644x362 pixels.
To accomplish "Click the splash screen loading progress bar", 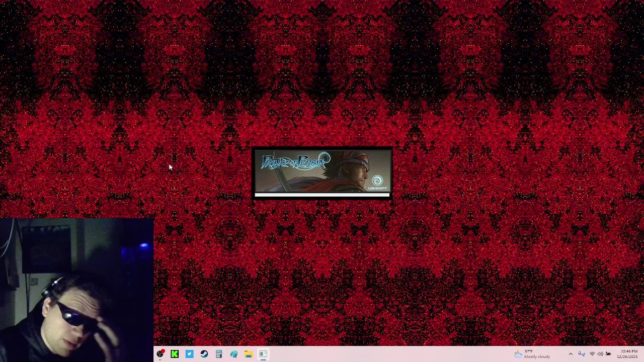I will click(x=322, y=195).
